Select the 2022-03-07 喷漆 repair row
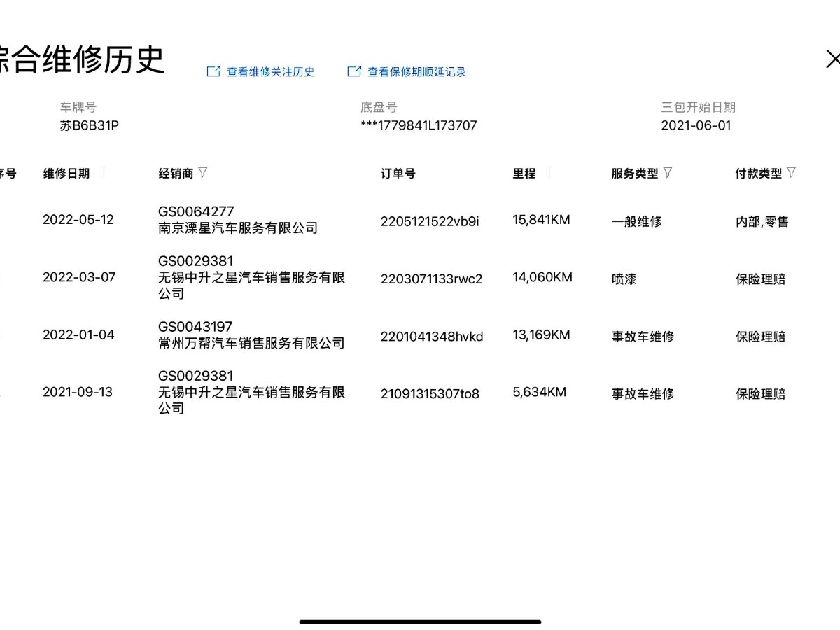 (x=420, y=278)
